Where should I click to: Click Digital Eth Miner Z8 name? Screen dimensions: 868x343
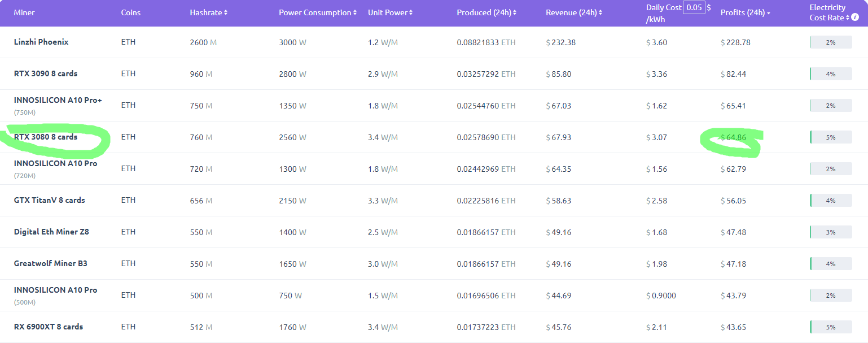click(51, 232)
